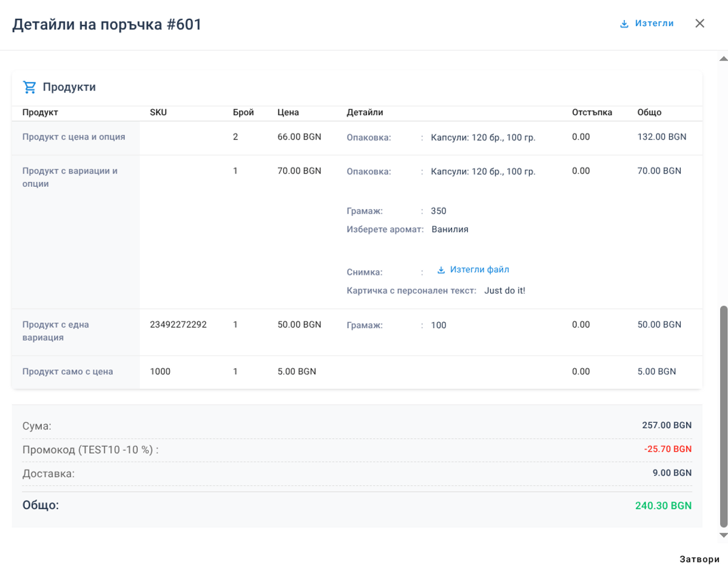Screen dimensions: 728x572
Task: Select the Общо column header
Action: (649, 112)
